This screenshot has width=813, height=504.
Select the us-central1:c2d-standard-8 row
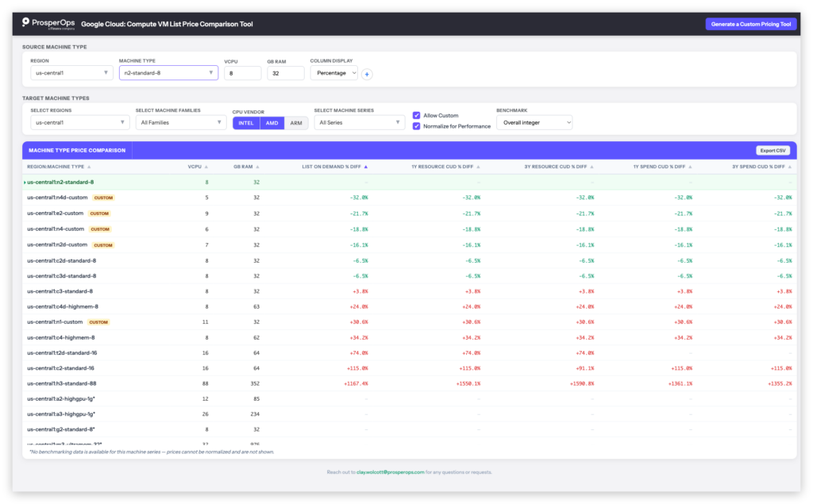[409, 261]
